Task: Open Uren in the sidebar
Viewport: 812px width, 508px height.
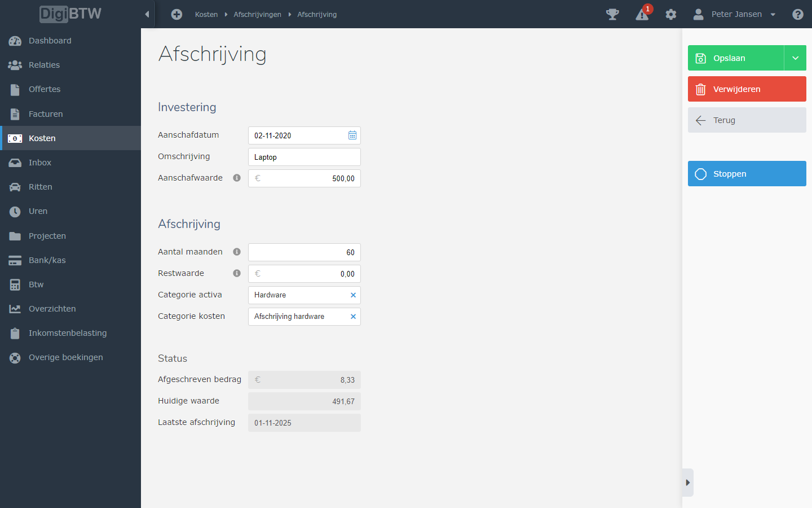Action: 70,211
